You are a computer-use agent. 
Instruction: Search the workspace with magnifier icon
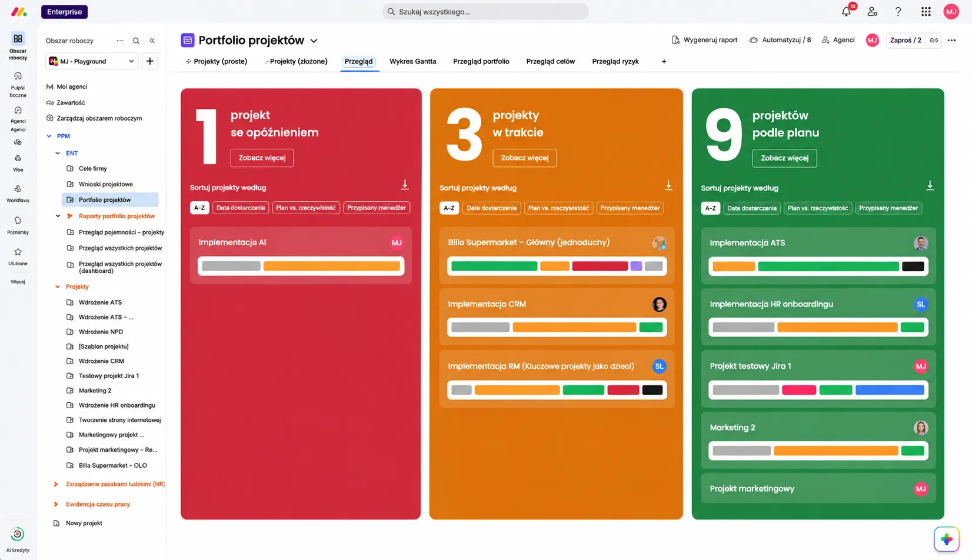[x=136, y=41]
